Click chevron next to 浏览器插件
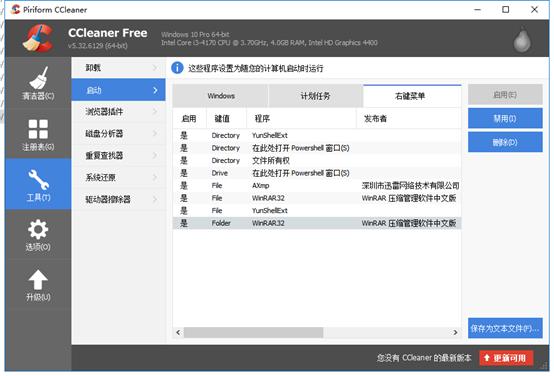This screenshot has width=554, height=376. tap(155, 112)
